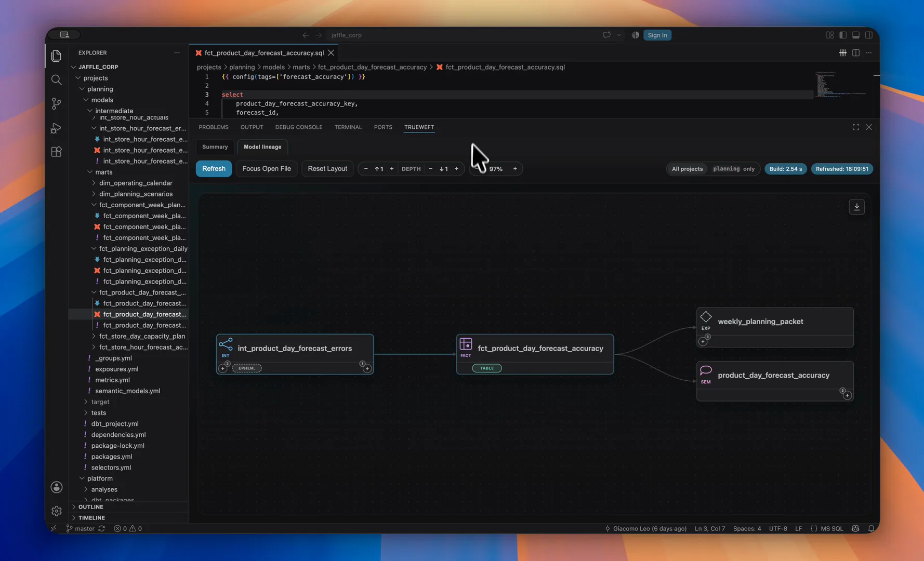Toggle the primary side bar visibility

pyautogui.click(x=843, y=35)
